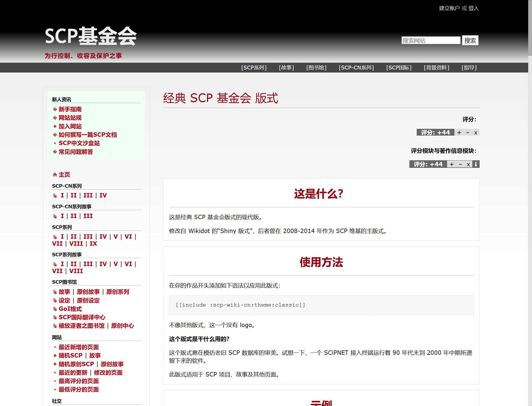
Task: Click diamond bullet icon before 新手指南
Action: coord(55,109)
